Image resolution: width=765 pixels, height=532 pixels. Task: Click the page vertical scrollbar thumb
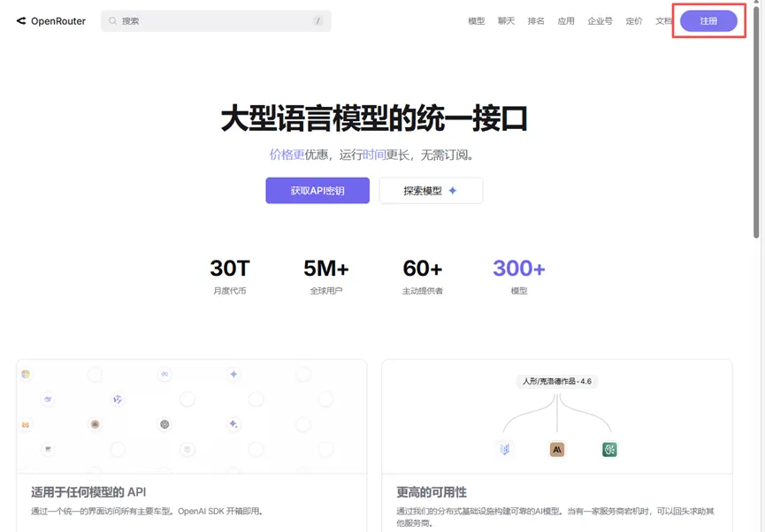tap(756, 122)
